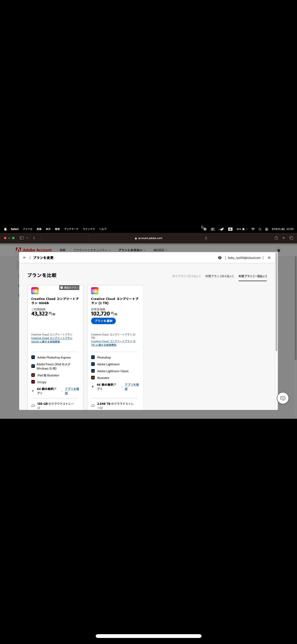Open the Apple menu
This screenshot has width=297, height=644.
click(5, 229)
